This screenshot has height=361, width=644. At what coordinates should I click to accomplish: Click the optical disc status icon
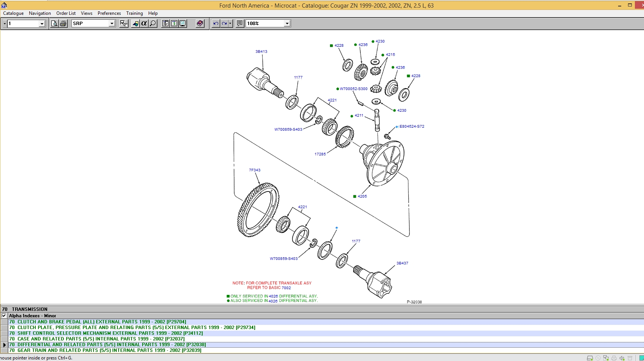click(x=598, y=358)
